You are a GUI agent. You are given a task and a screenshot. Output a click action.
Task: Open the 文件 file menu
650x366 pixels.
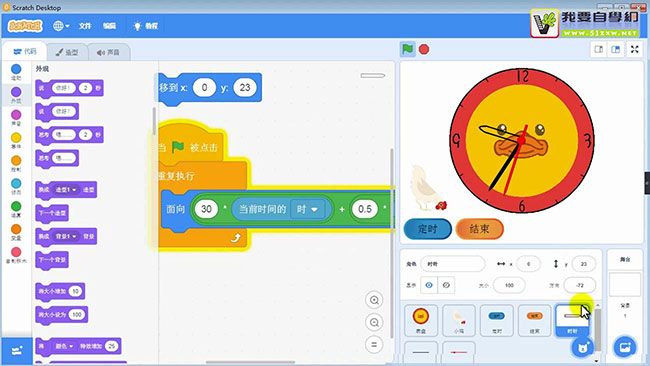pyautogui.click(x=85, y=26)
